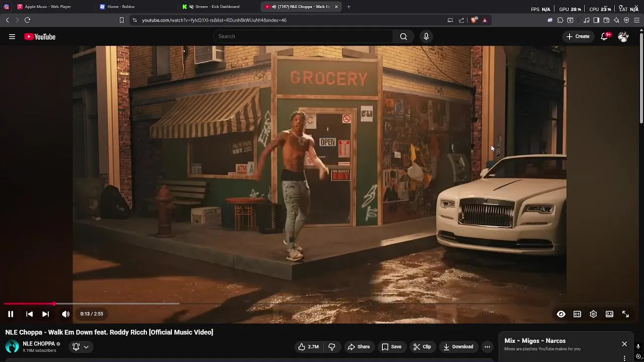The height and width of the screenshot is (362, 644).
Task: Toggle closed captions on the video
Action: pos(577,314)
